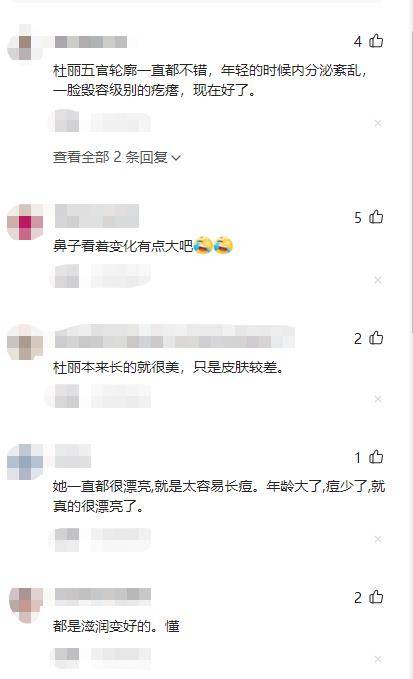Dismiss the 鼻子看着变化 comment with X
Screen dimensions: 413x679
[378, 280]
